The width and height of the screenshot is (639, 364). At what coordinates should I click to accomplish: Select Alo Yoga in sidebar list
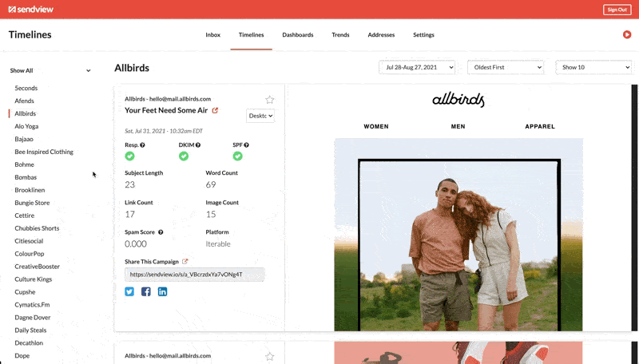point(26,126)
